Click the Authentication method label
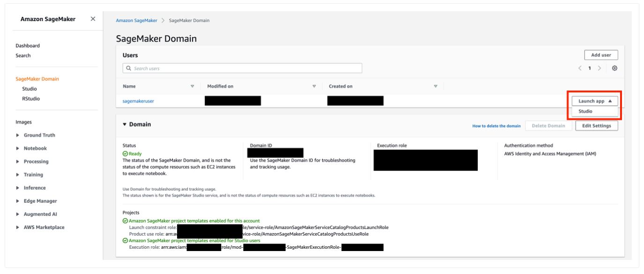The width and height of the screenshot is (644, 274). [528, 146]
